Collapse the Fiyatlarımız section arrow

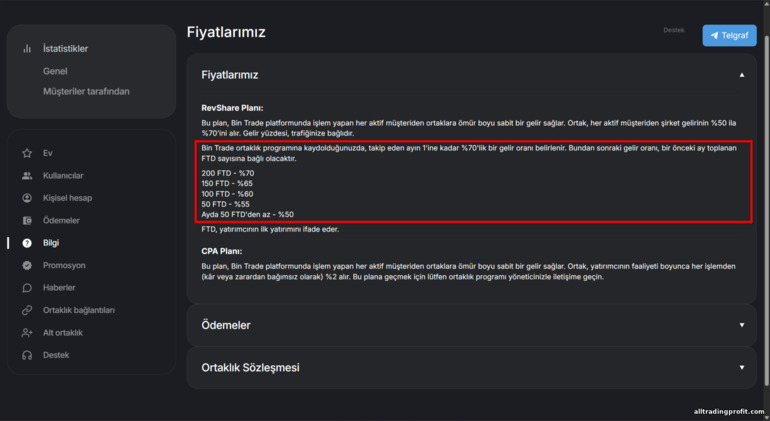point(741,75)
